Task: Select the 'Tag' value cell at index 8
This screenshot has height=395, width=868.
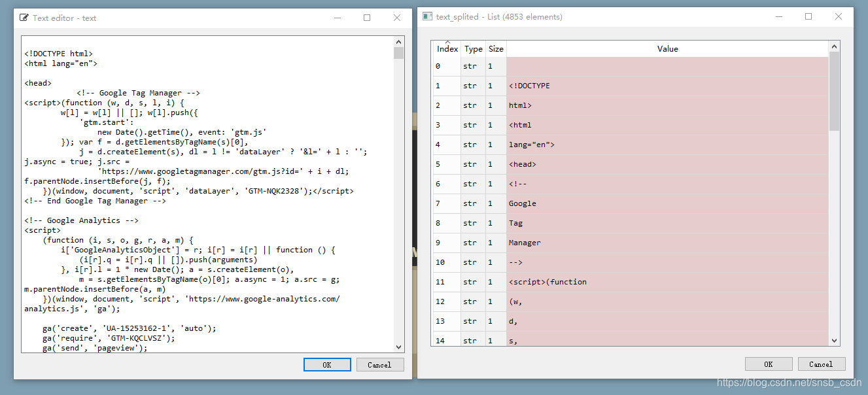Action: point(667,223)
